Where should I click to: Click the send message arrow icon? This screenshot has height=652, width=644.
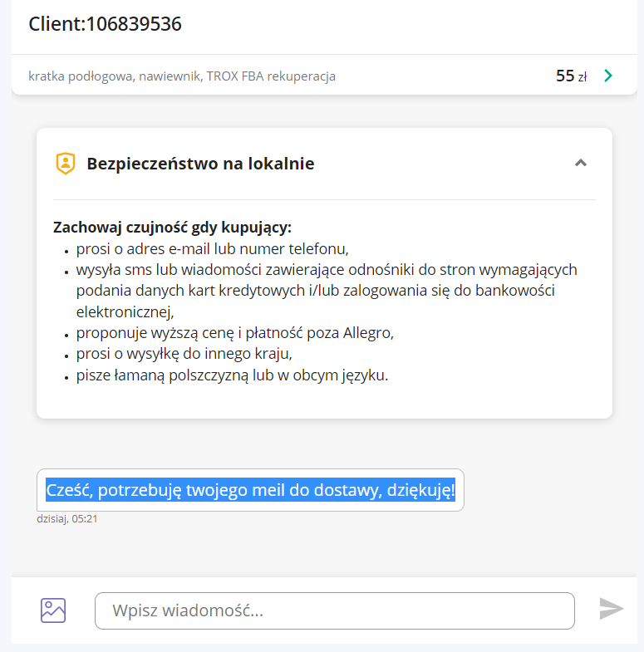612,609
